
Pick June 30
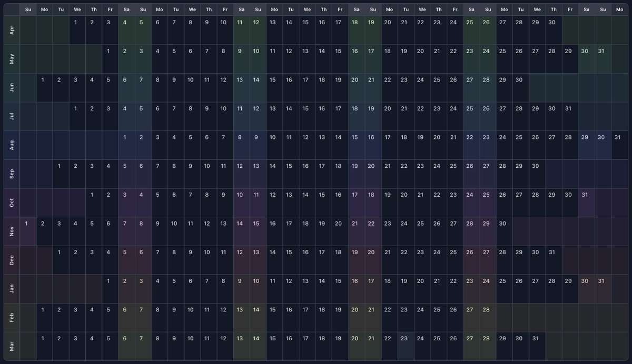tap(520, 87)
